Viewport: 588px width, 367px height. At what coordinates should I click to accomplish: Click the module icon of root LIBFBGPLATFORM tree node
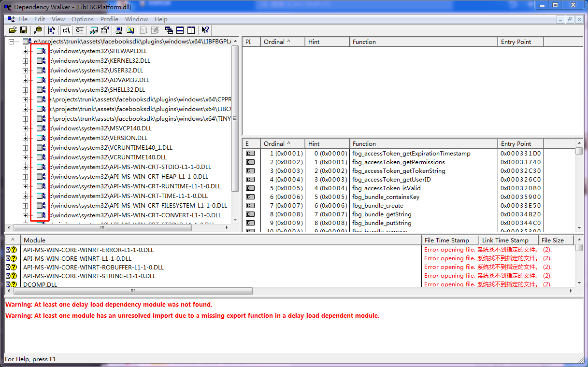click(27, 42)
